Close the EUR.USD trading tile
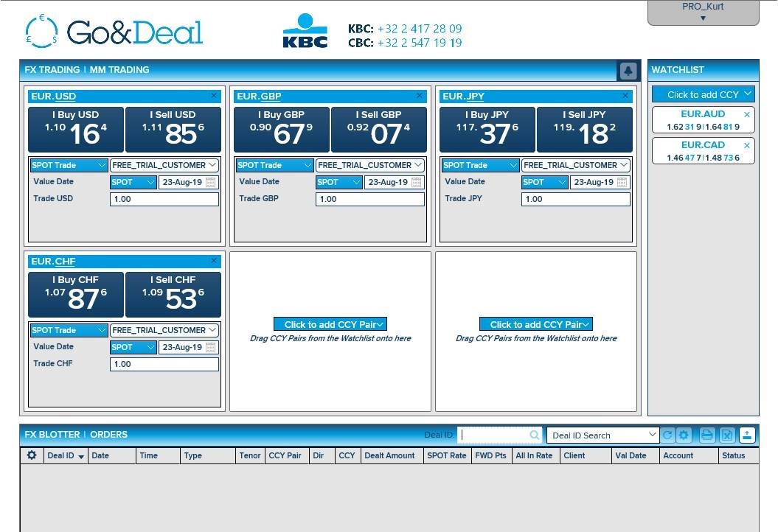Viewport: 778px width, 532px height. [214, 96]
